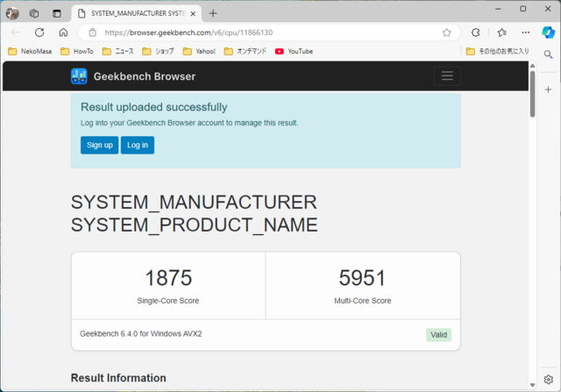Click the Log in button
The width and height of the screenshot is (561, 392).
(x=138, y=145)
